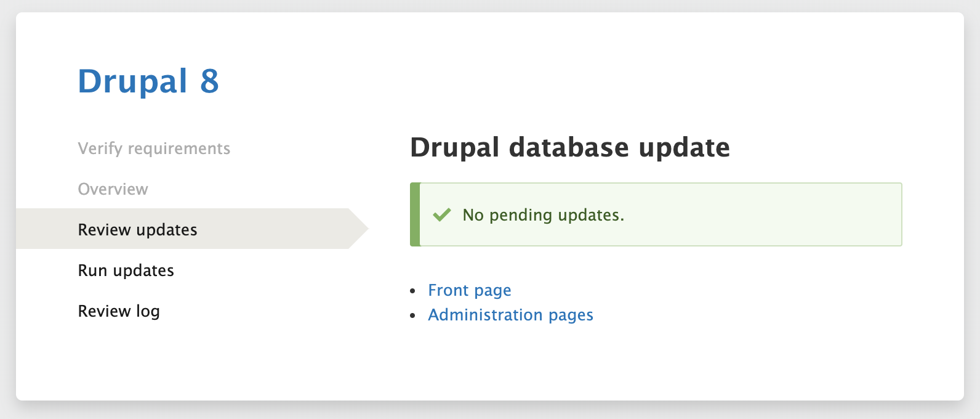Click the green checkmark status icon
The height and width of the screenshot is (419, 980).
[x=442, y=215]
